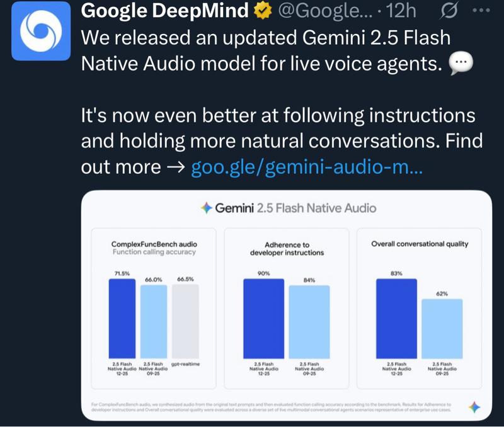Open the Google DeepMind display name

coord(165,11)
